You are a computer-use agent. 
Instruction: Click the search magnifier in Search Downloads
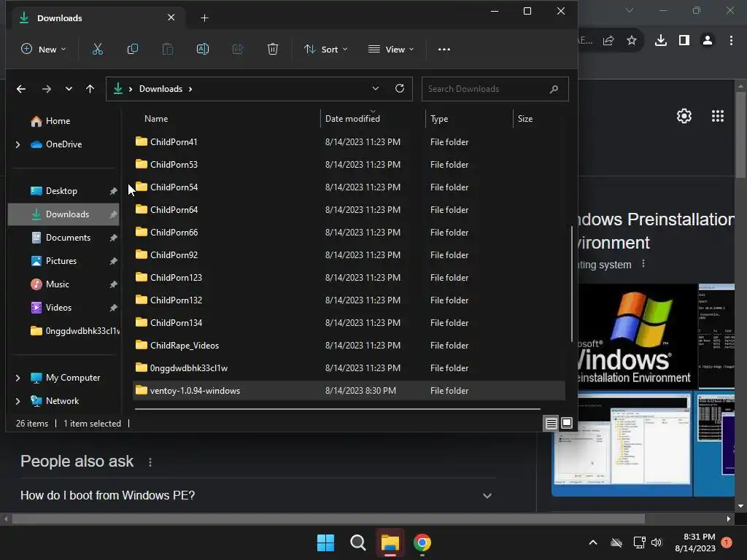click(554, 89)
